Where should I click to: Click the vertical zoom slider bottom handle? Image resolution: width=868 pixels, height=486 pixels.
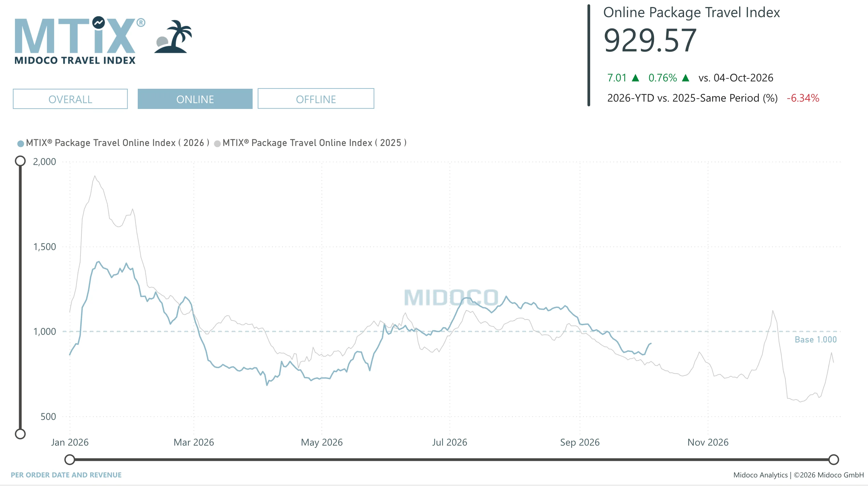pos(20,434)
